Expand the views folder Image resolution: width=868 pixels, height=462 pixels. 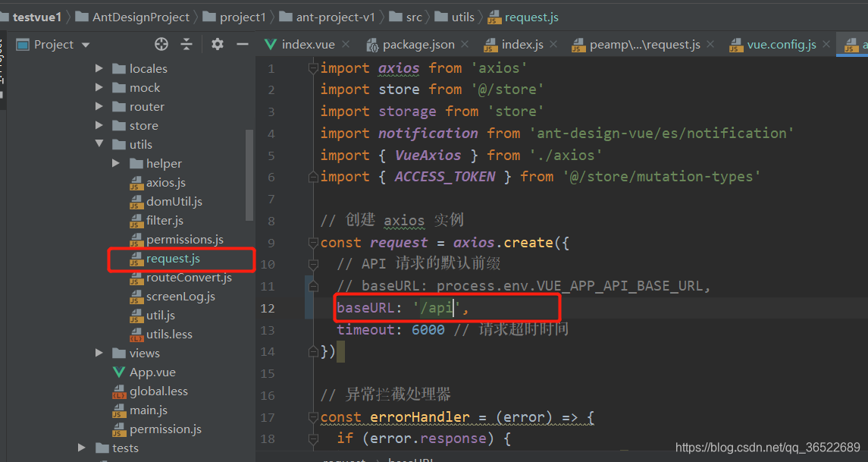click(x=99, y=353)
